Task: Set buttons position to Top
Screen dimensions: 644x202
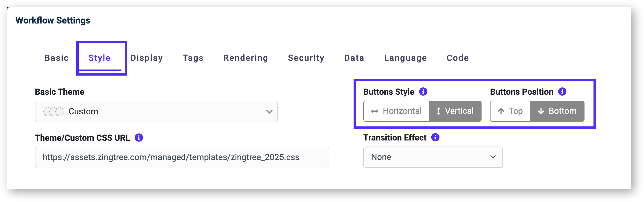Action: point(510,111)
